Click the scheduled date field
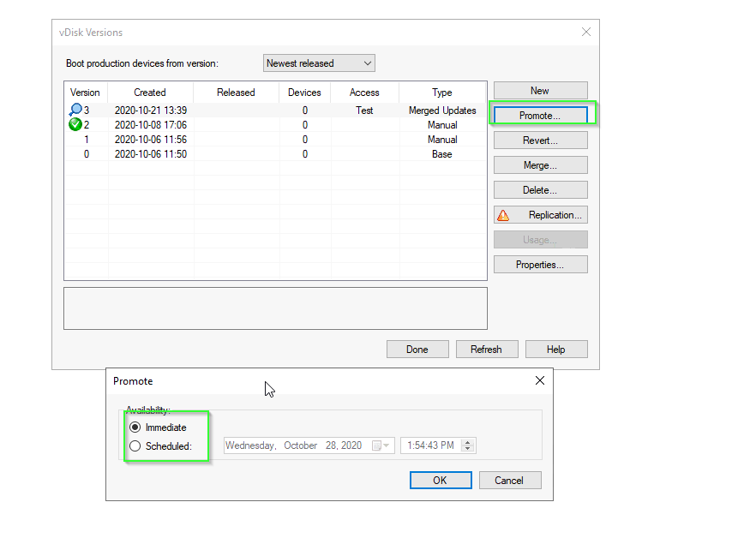 (x=309, y=445)
